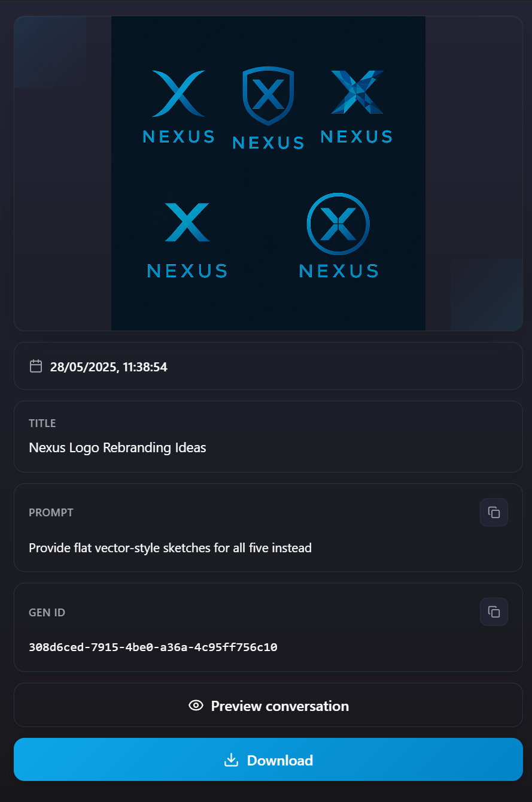Open the generated logo grid image preview
The image size is (532, 802).
(268, 173)
